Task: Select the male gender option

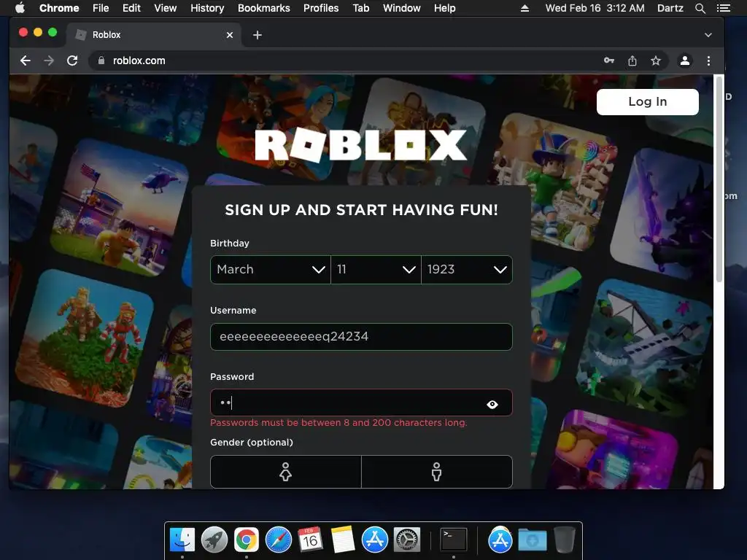Action: [437, 472]
